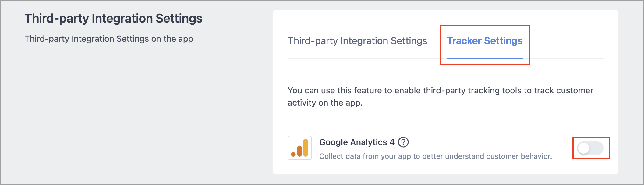Image resolution: width=644 pixels, height=185 pixels.
Task: Click the question mark next to Google Analytics 4
Action: coord(403,142)
